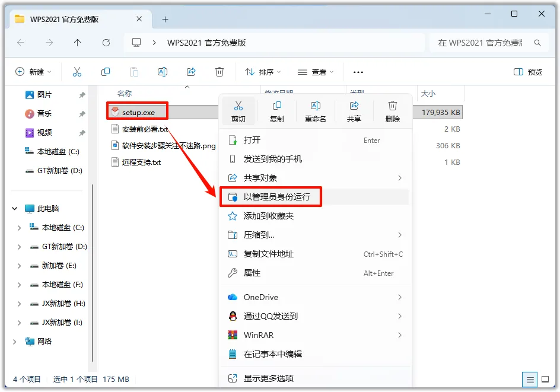The image size is (560, 392).
Task: Close the WPS2021 官方免费版 tab
Action: pyautogui.click(x=139, y=19)
